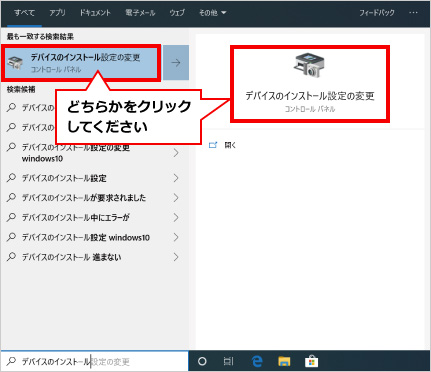
Task: Open Microsoft Store from taskbar
Action: click(x=311, y=361)
